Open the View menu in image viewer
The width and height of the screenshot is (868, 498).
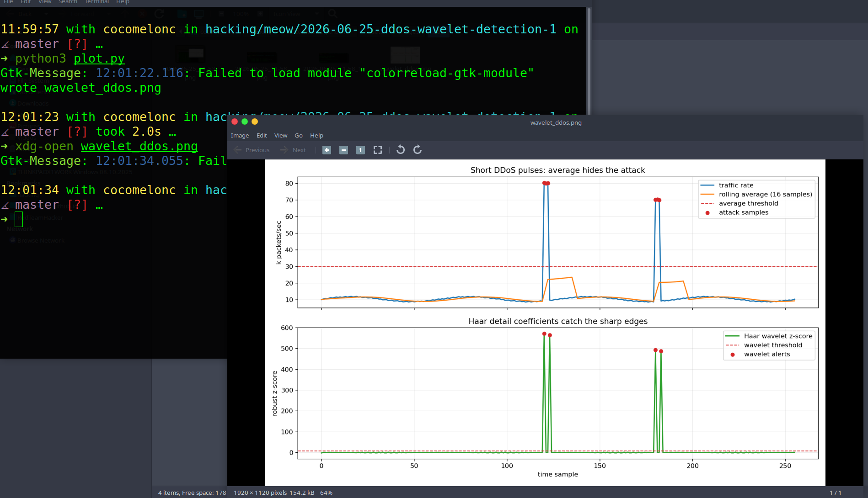281,135
